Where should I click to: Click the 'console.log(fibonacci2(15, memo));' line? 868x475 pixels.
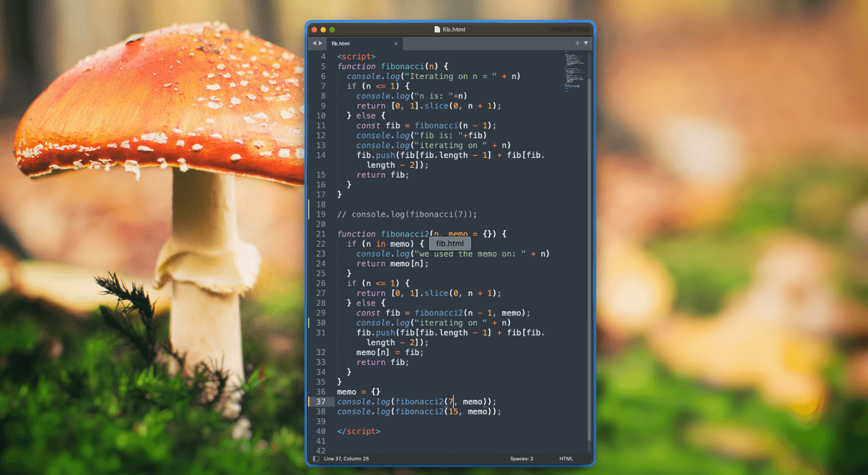coord(419,411)
